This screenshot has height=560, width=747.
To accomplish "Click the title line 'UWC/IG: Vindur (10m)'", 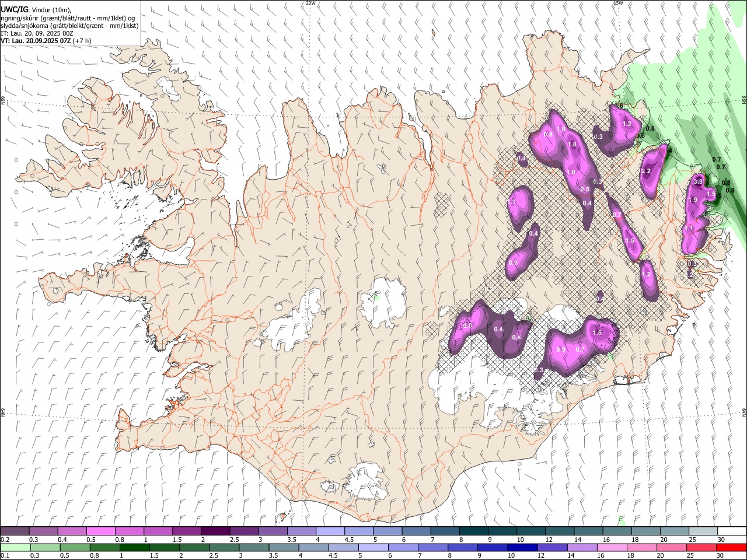I will click(x=35, y=10).
